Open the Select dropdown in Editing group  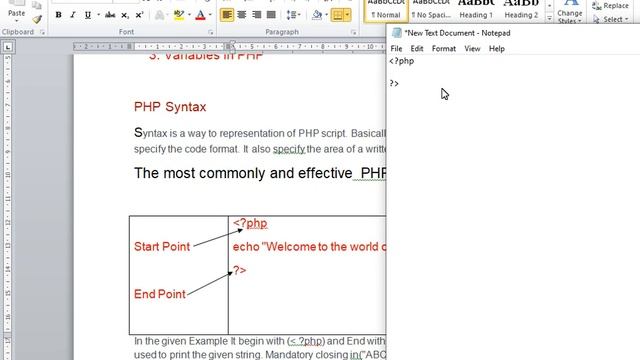pyautogui.click(x=611, y=19)
